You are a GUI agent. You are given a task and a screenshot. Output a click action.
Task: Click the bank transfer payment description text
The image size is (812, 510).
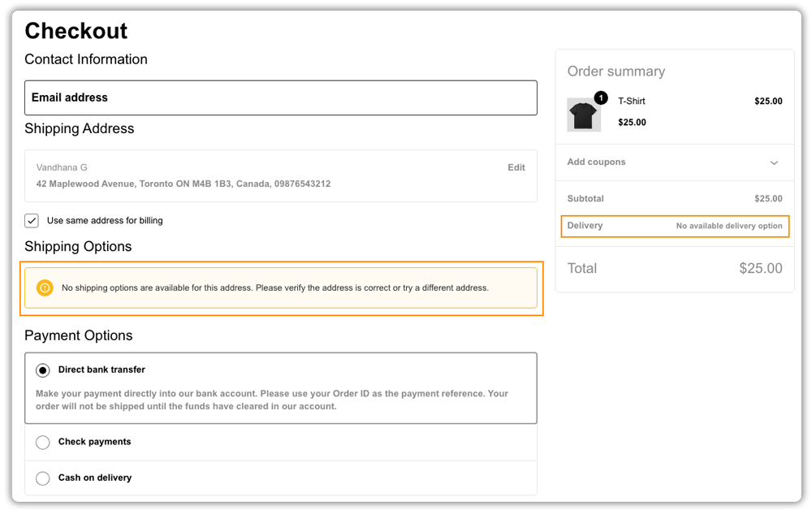coord(272,400)
